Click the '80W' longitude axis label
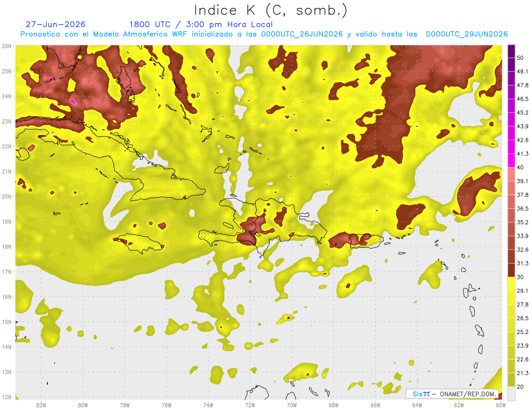This screenshot has height=411, width=532. click(83, 405)
